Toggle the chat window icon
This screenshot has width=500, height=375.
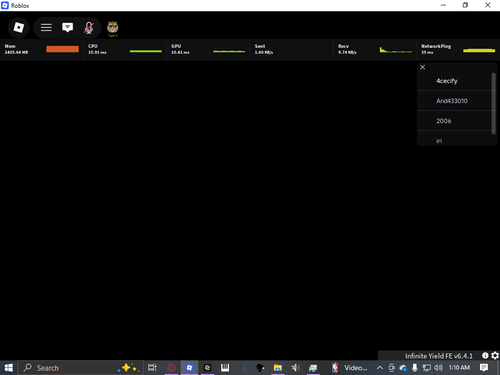tap(67, 27)
